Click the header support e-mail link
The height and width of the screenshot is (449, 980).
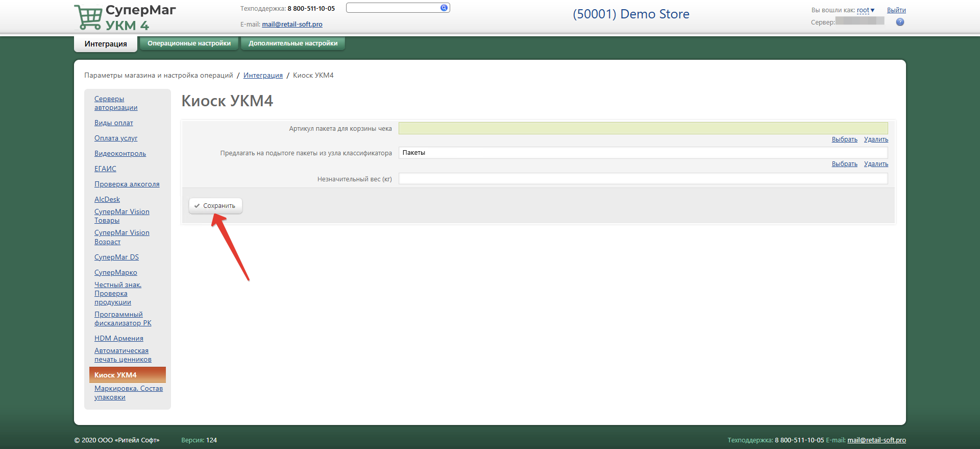(292, 25)
